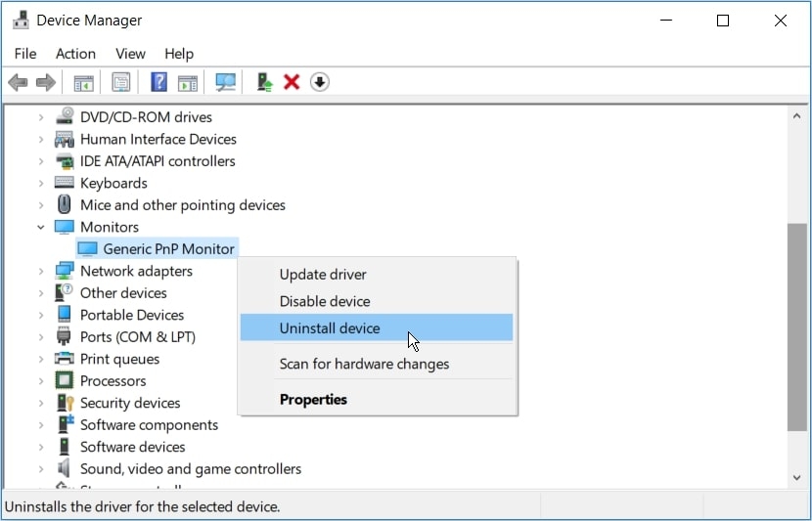Open the View menu

(130, 54)
